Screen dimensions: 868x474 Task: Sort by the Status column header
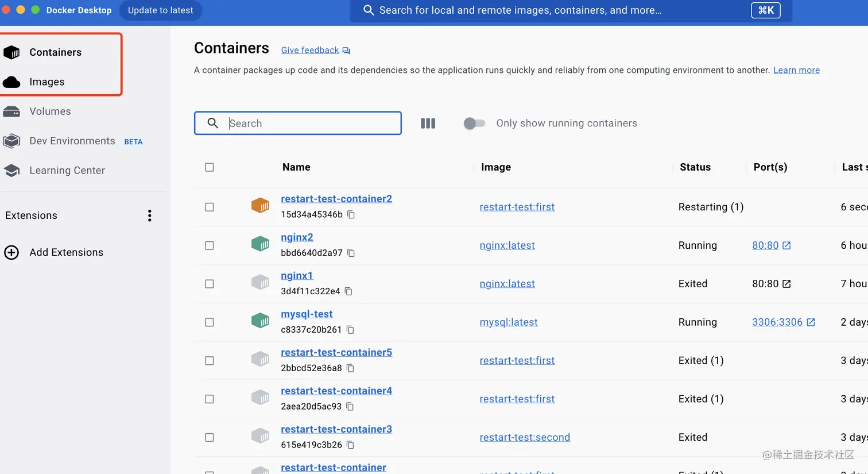coord(695,167)
